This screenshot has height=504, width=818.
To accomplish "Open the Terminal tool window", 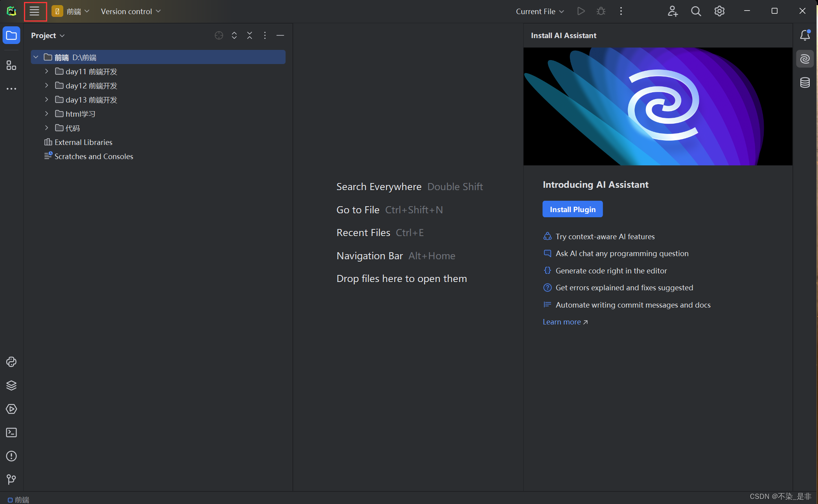I will click(x=11, y=433).
